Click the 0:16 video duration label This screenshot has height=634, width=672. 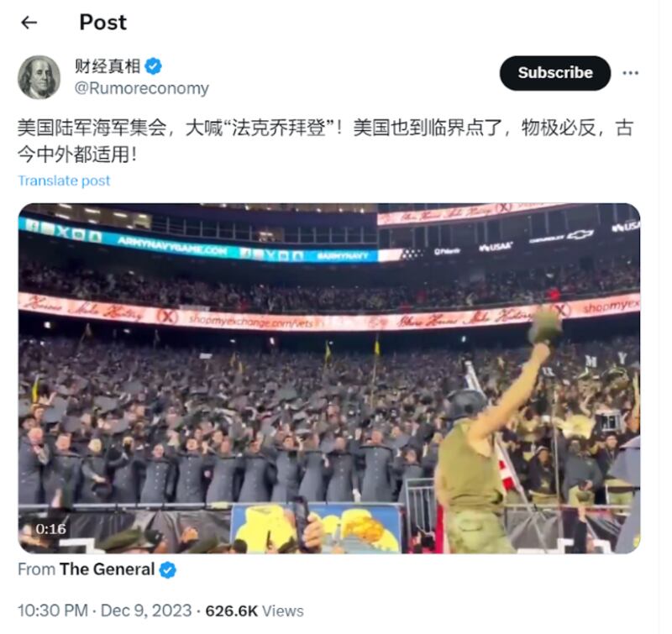51,529
